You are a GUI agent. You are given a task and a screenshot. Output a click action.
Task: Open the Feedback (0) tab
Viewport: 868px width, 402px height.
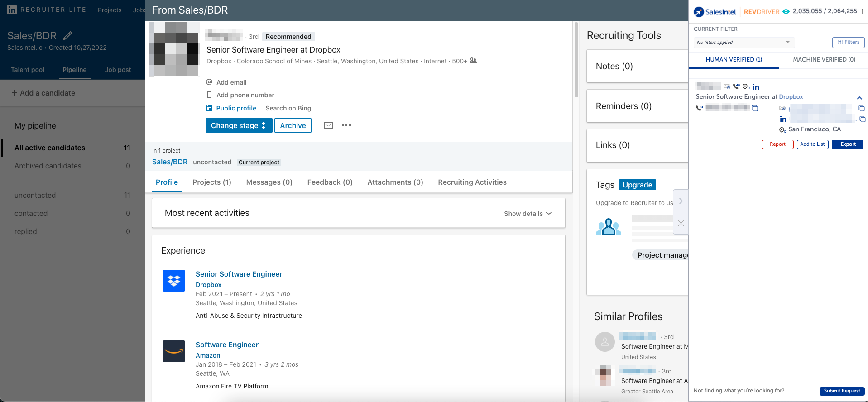(x=330, y=182)
